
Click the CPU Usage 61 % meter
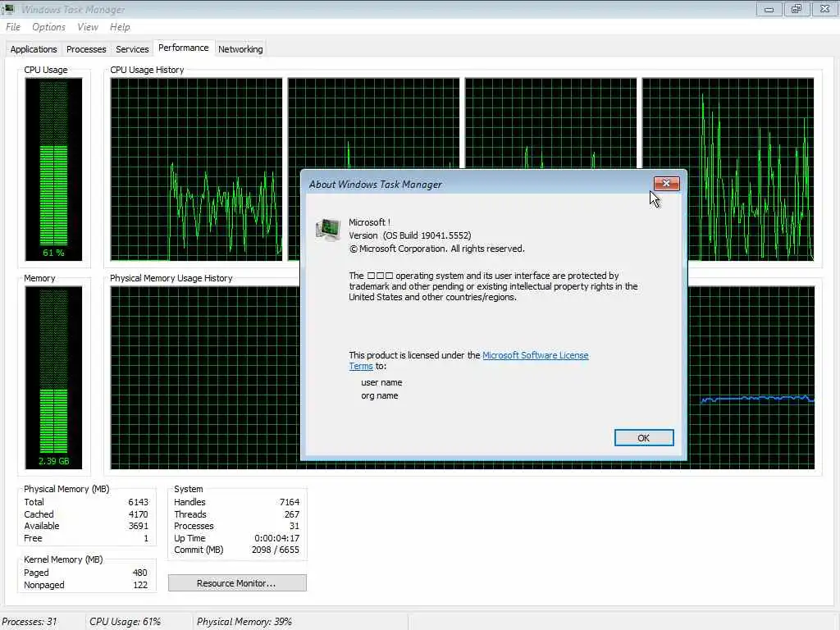click(x=53, y=169)
